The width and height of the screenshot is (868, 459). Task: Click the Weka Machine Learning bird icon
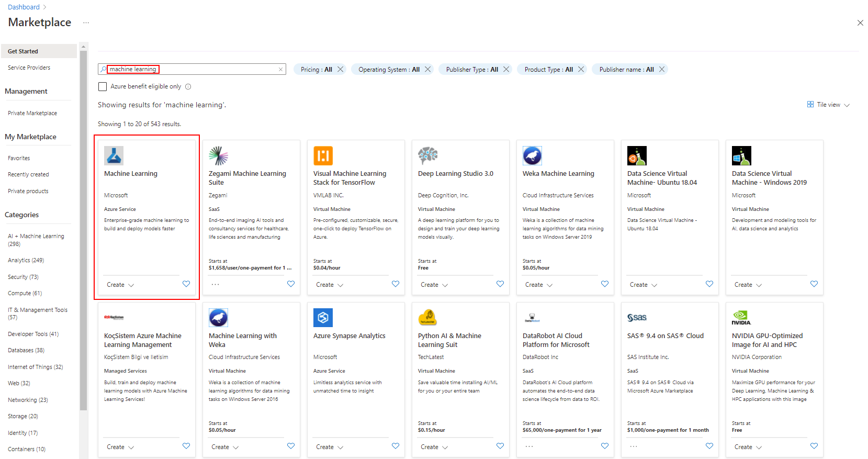532,155
